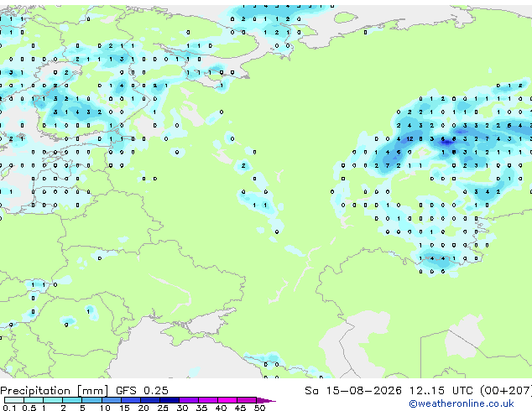The image size is (532, 411).
Task: Select the 30–35 mm purple legend swatch
Action: (x=189, y=400)
